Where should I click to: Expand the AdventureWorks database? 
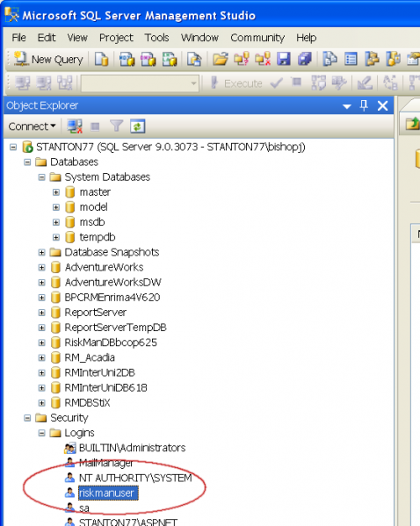(41, 267)
